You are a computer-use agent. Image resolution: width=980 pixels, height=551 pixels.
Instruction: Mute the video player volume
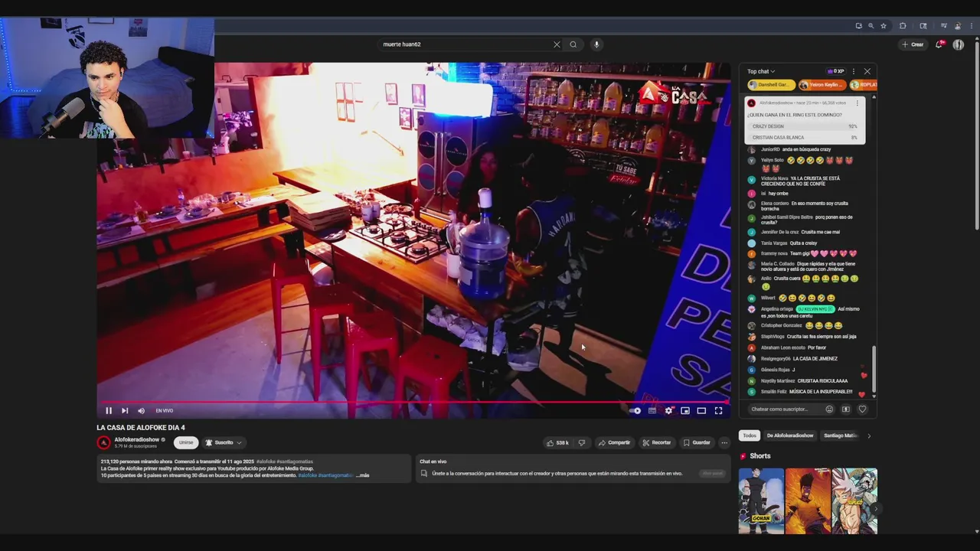(141, 411)
